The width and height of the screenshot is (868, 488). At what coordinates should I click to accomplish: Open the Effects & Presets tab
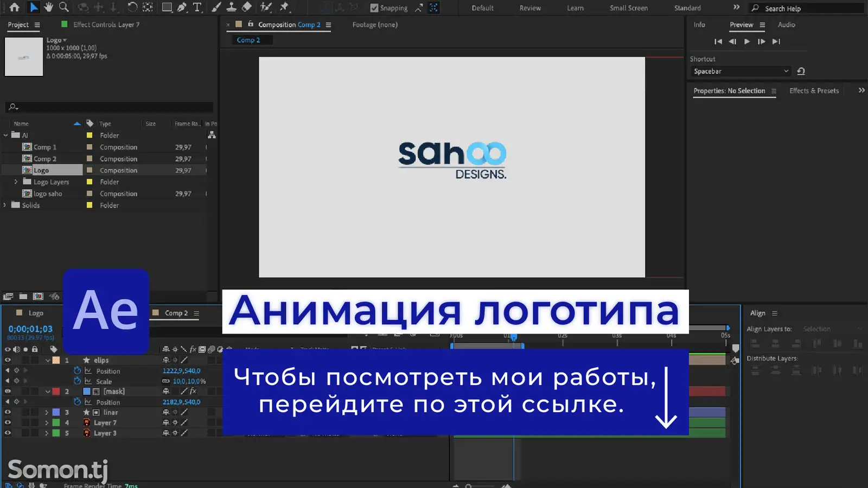(814, 91)
